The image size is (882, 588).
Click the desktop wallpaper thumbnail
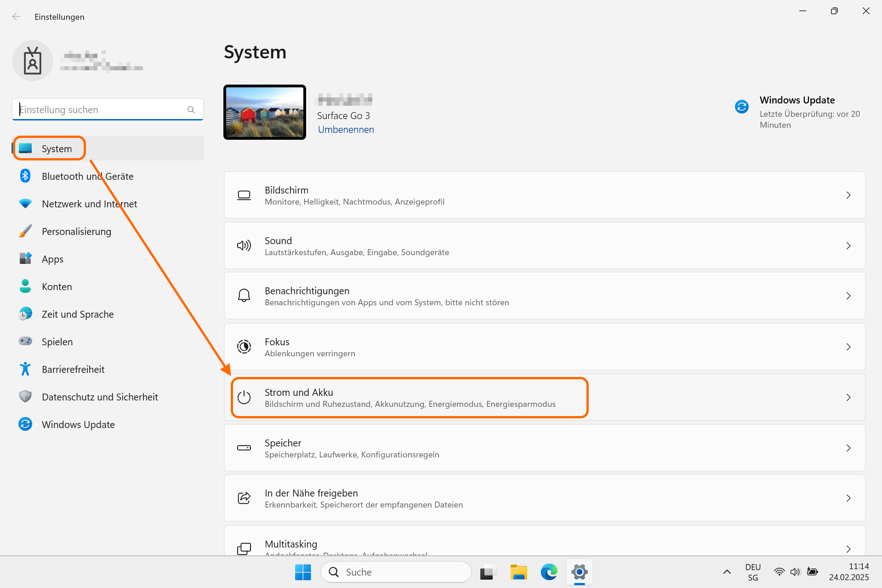[265, 112]
